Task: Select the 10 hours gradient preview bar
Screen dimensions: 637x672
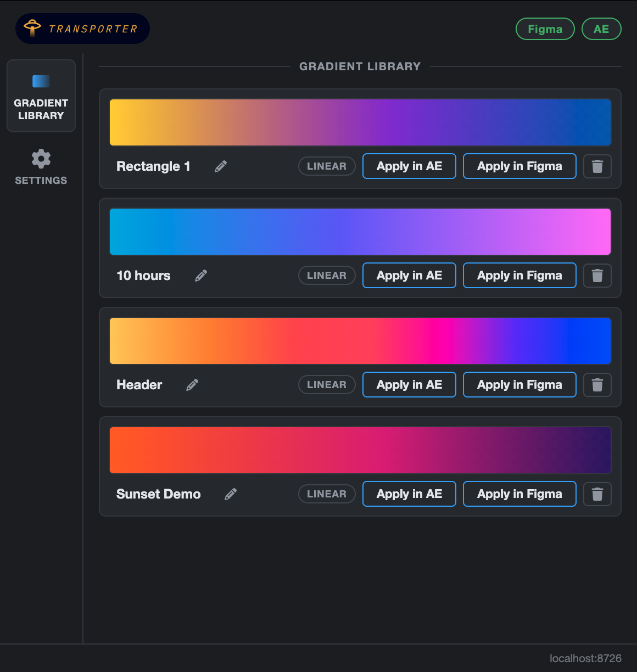Action: 360,232
